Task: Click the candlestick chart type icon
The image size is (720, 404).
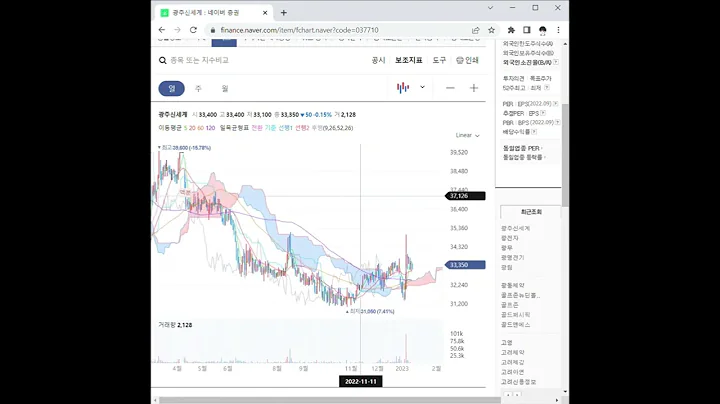Action: point(403,88)
